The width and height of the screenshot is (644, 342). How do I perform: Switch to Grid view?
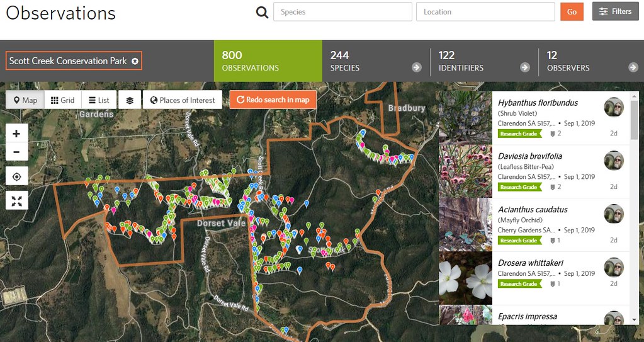(x=62, y=100)
